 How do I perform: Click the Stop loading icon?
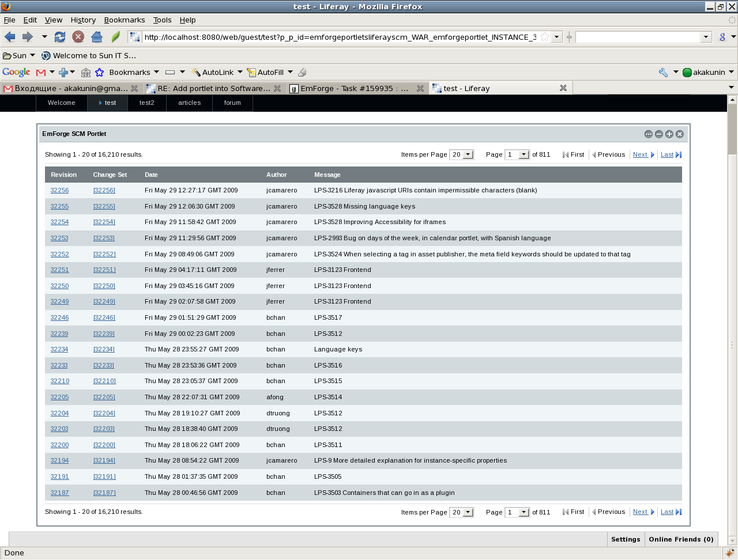point(78,37)
